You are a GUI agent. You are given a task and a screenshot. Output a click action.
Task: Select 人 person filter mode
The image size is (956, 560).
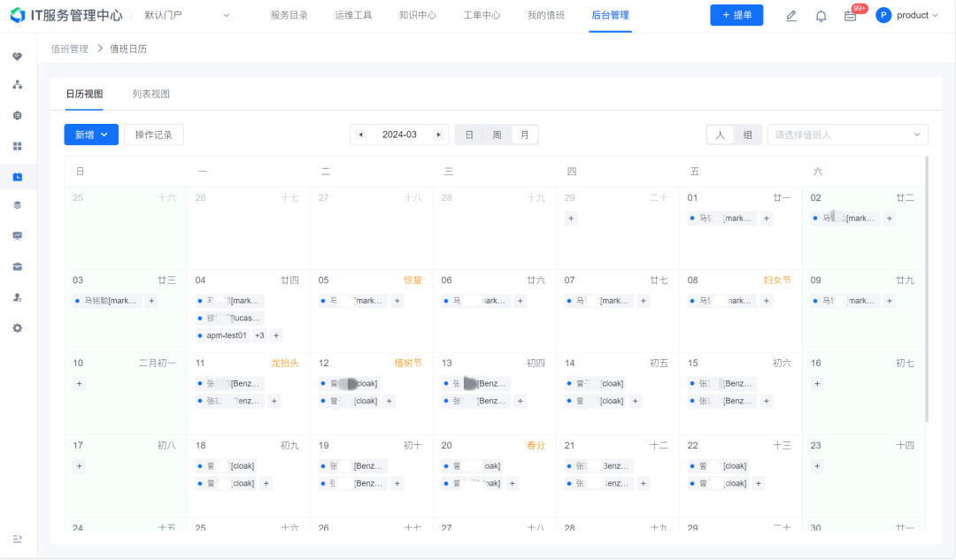coord(720,134)
